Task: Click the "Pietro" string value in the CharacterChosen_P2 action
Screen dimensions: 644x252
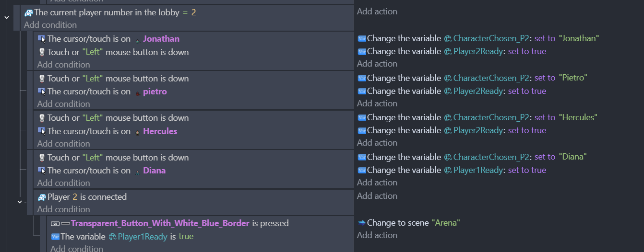Action: (573, 78)
